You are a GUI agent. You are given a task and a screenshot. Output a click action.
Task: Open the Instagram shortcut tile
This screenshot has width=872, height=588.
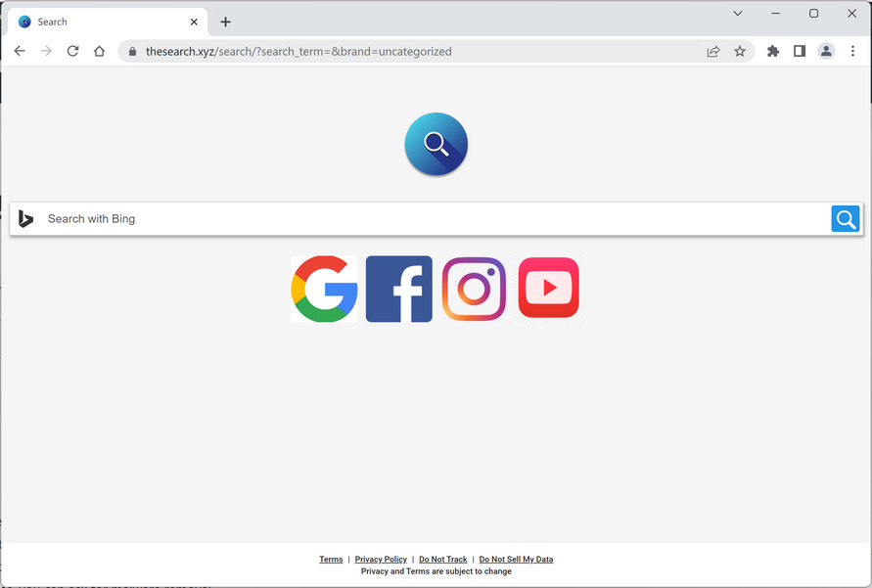pyautogui.click(x=474, y=289)
